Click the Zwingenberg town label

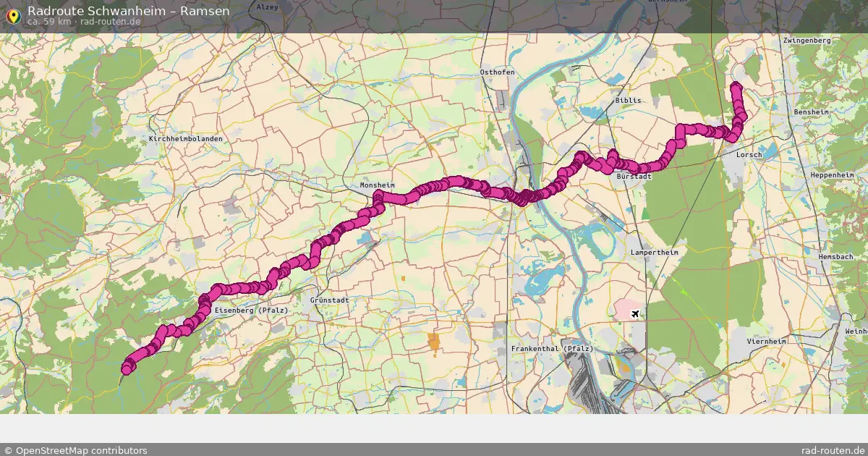807,41
